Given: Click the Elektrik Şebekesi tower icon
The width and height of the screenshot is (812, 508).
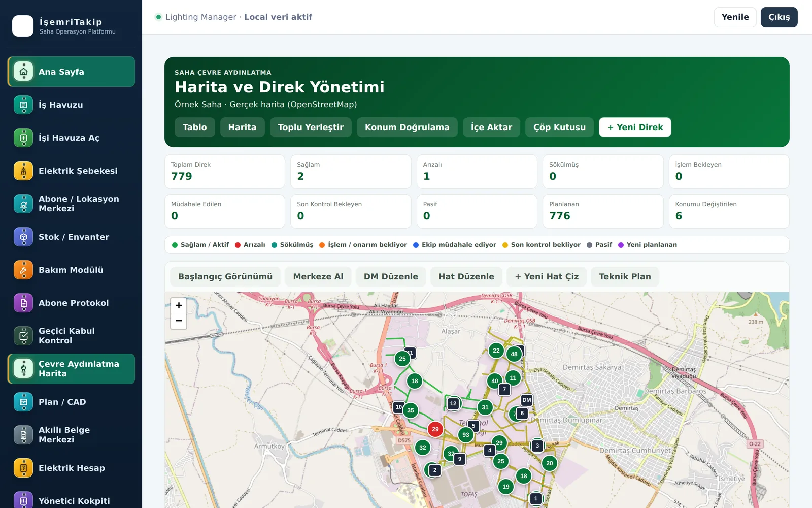Looking at the screenshot, I should pyautogui.click(x=23, y=171).
